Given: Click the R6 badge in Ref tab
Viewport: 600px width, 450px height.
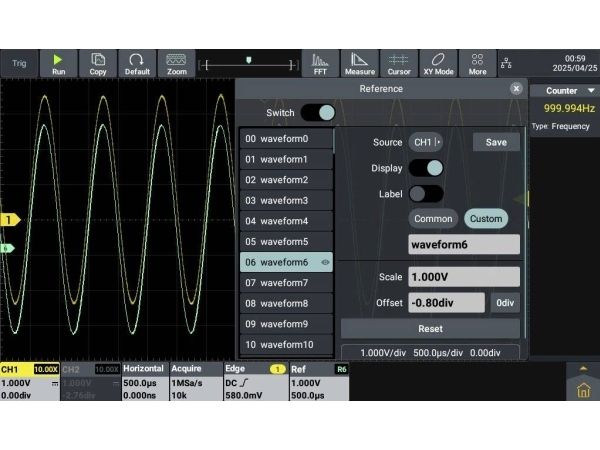Looking at the screenshot, I should coord(341,369).
